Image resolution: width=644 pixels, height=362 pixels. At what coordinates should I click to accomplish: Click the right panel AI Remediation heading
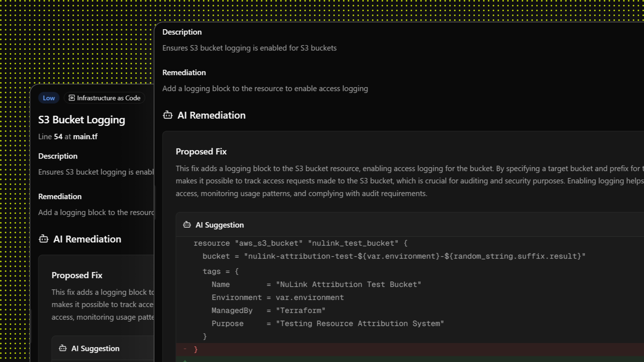[x=211, y=115]
